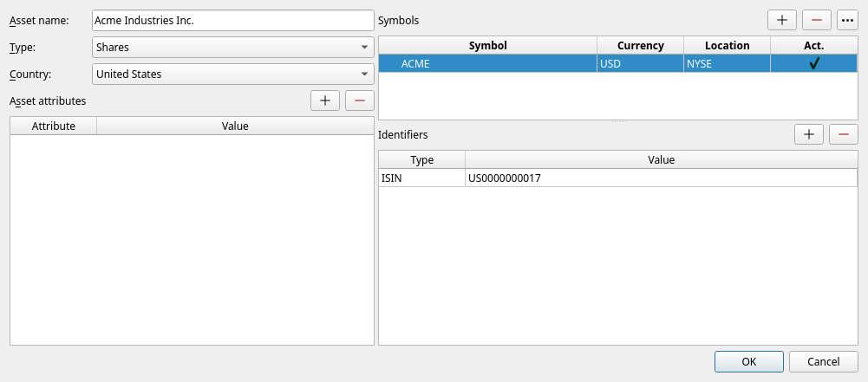868x382 pixels.
Task: Open the Type dropdown showing Shares
Action: click(233, 47)
